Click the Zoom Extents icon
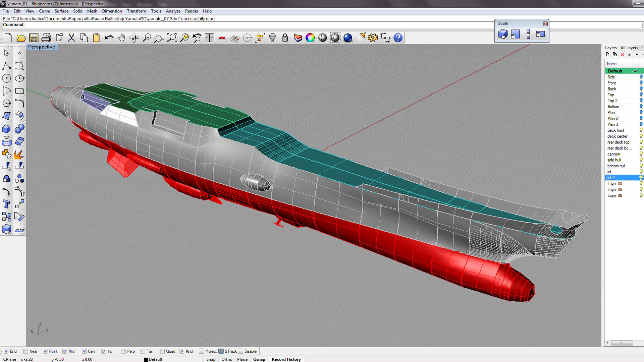Screen dimensions: 644x362 (x=172, y=38)
